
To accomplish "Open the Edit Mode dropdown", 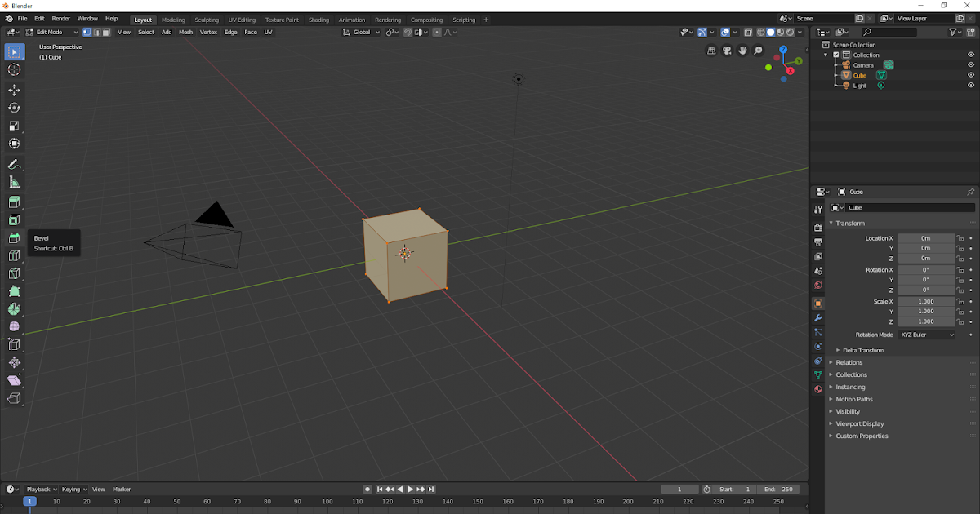I will click(x=51, y=32).
